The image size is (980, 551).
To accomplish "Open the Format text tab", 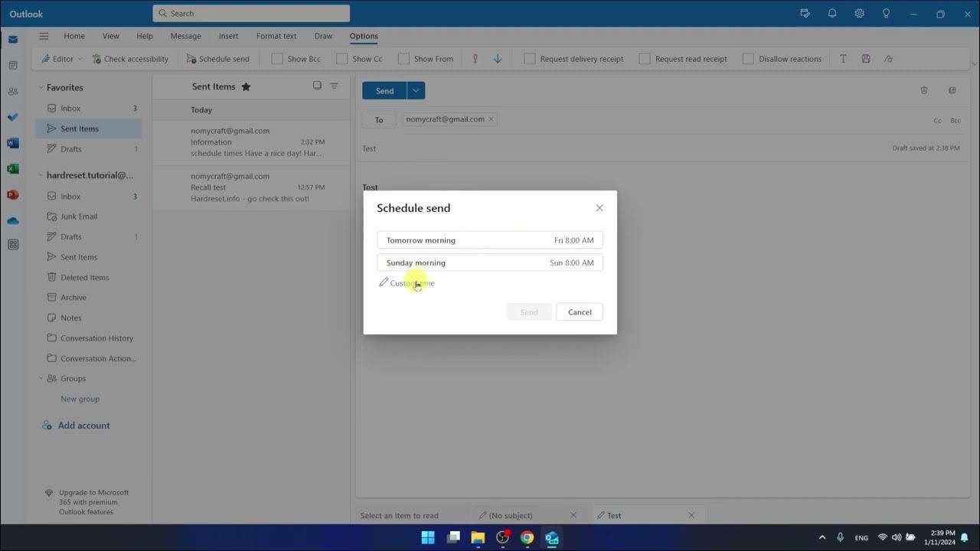I will tap(276, 36).
